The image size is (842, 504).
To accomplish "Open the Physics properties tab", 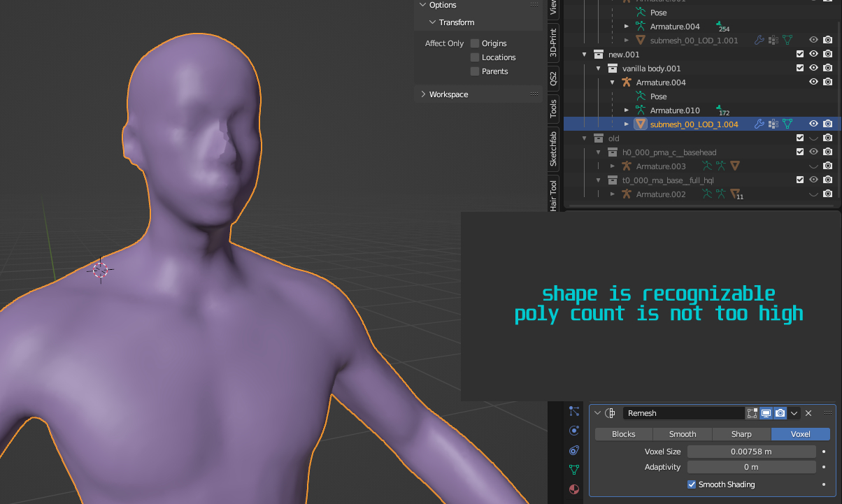I will (574, 431).
